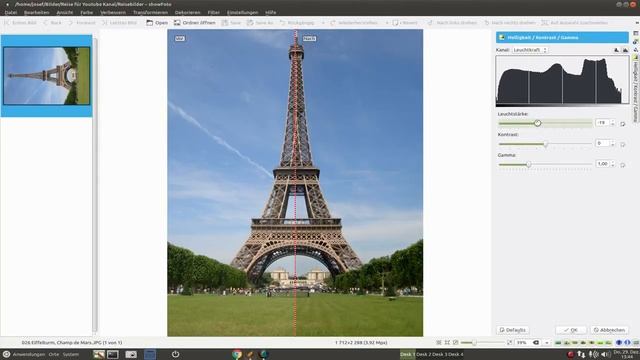
Task: Click the Erstes Bild toolbar button
Action: [20, 23]
